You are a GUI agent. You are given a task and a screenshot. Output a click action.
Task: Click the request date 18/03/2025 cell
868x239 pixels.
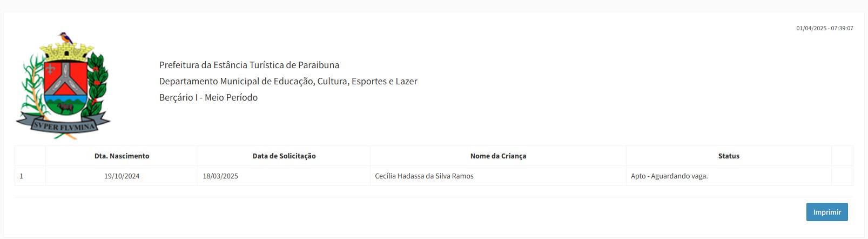284,176
